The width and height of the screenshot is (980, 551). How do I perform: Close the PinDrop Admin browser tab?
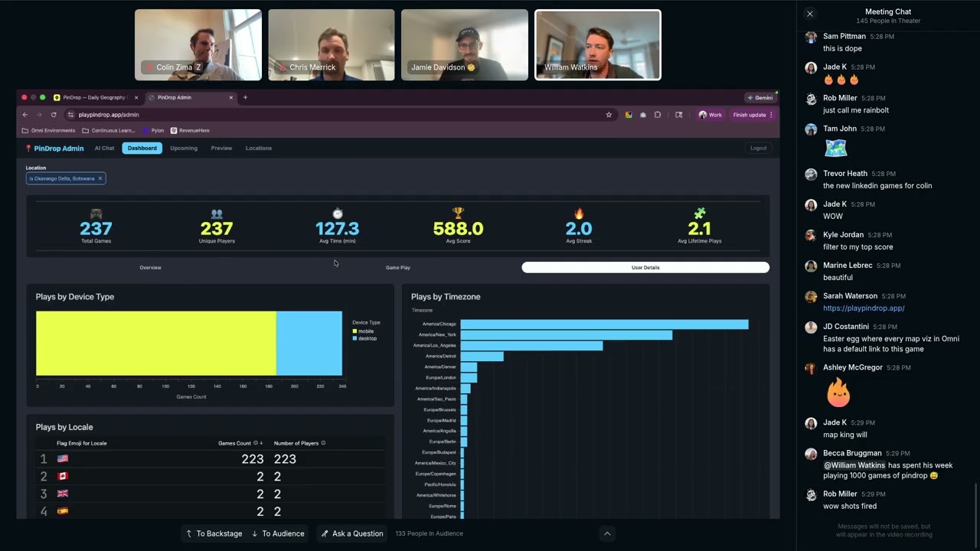click(231, 98)
